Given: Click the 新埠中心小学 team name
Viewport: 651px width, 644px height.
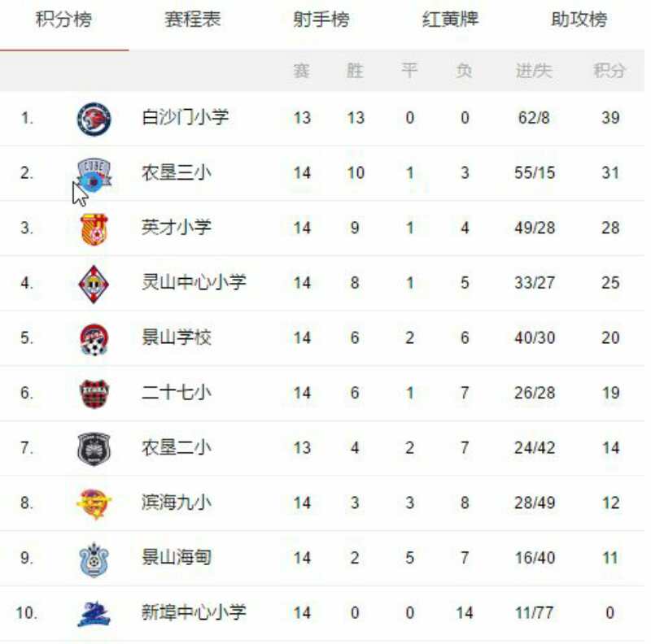Looking at the screenshot, I should click(x=194, y=612).
